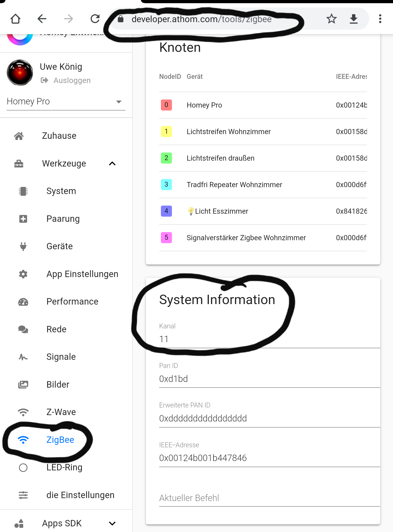Click the cyan node 3 badge

click(166, 184)
